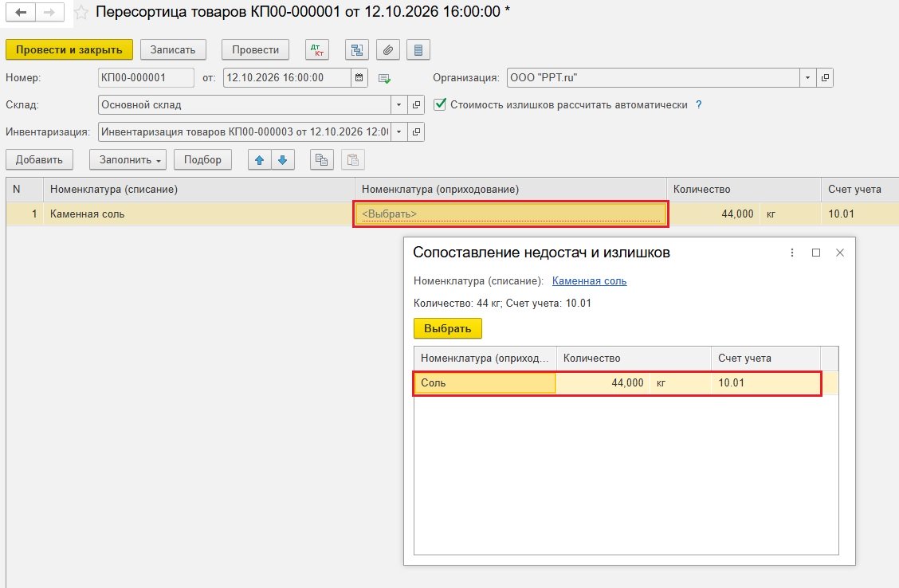Click the Записать button
Viewport: 899px width, 588px height.
coord(173,50)
